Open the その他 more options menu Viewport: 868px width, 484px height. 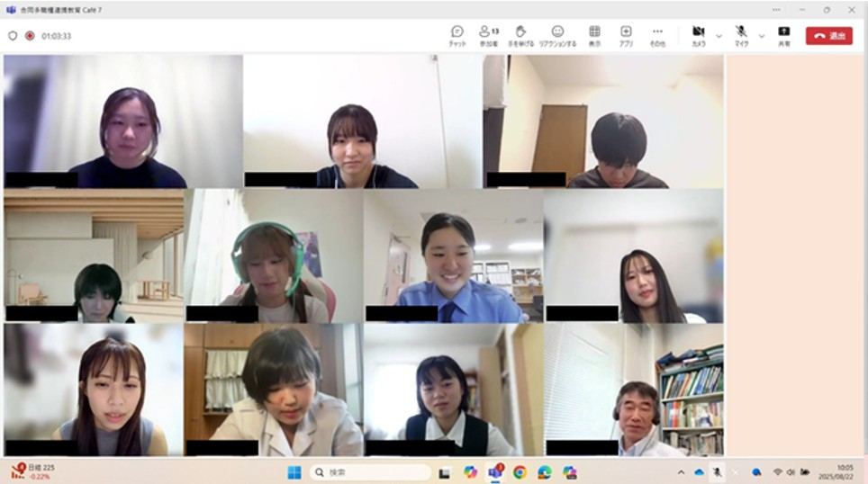[657, 35]
